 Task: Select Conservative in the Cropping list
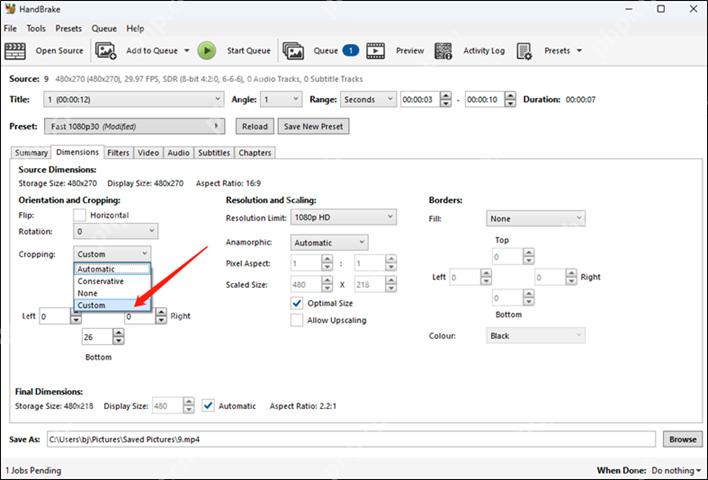pyautogui.click(x=112, y=281)
